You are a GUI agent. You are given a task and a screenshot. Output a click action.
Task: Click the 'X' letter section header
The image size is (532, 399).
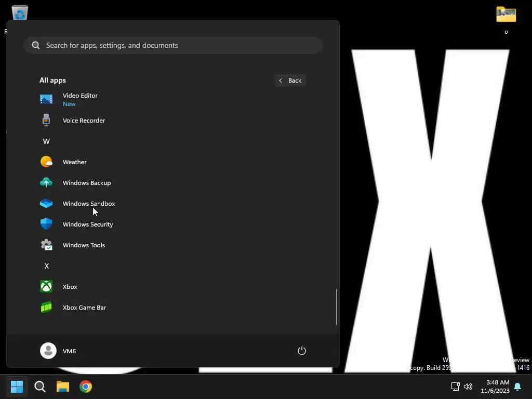tap(46, 266)
